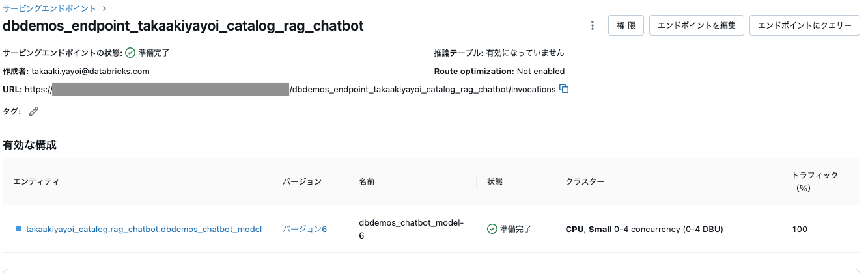Click エンドポイントにクエリー button
868x277 pixels.
[805, 25]
